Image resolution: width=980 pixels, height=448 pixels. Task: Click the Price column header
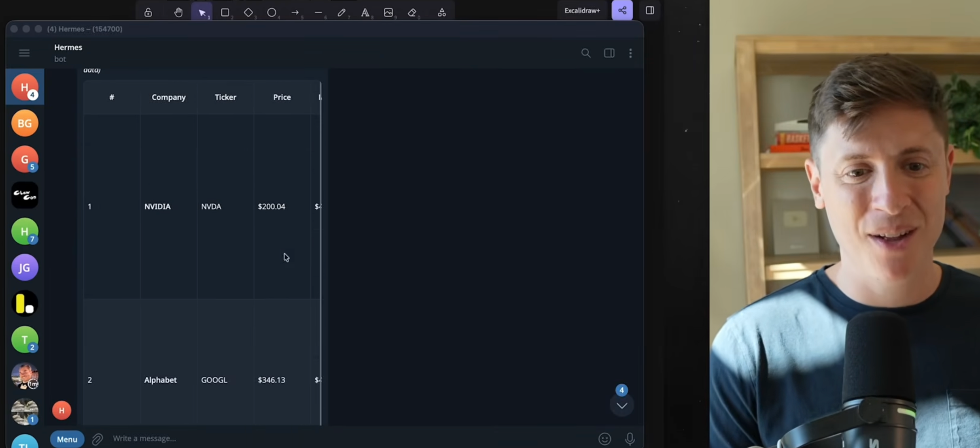[282, 97]
